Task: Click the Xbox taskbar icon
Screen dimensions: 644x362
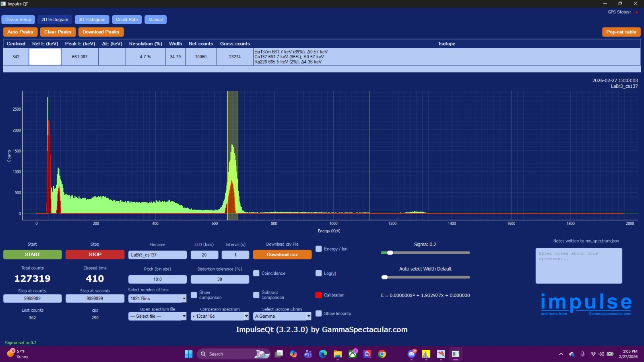Action: [353, 354]
